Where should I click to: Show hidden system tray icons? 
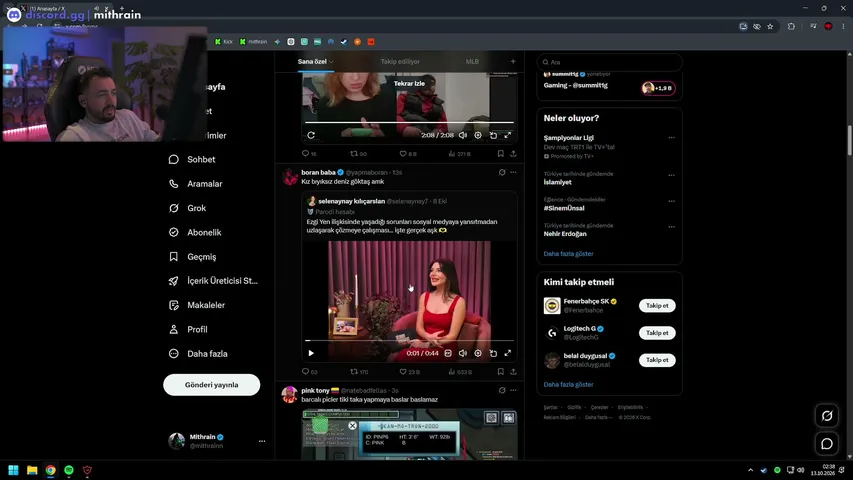(750, 470)
